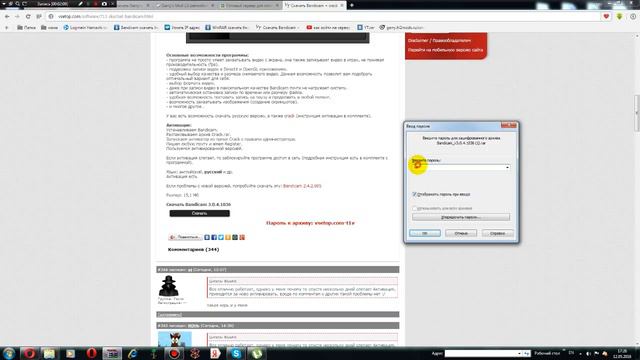
Task: Click the red archive password text
Action: click(x=310, y=223)
